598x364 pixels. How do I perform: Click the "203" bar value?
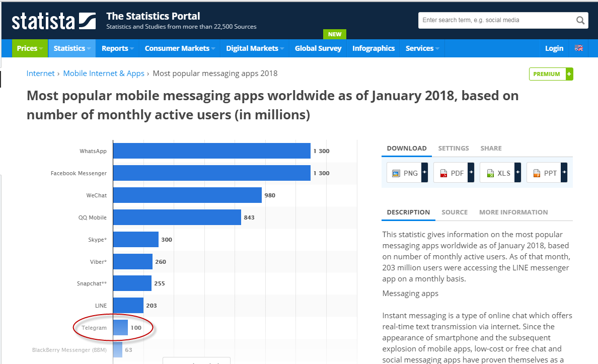tap(152, 306)
